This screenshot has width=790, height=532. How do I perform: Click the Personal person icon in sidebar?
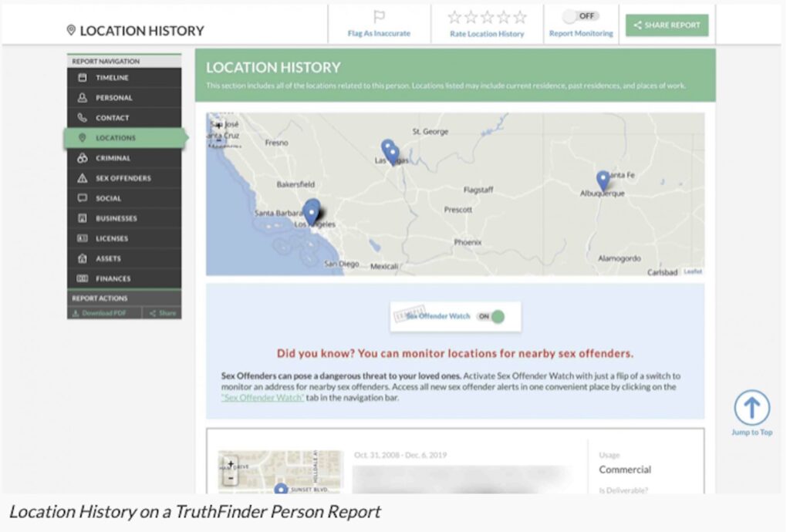(x=83, y=98)
